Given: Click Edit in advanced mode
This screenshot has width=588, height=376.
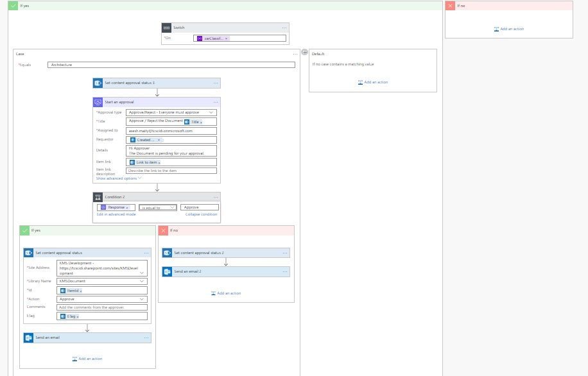Looking at the screenshot, I should 116,214.
